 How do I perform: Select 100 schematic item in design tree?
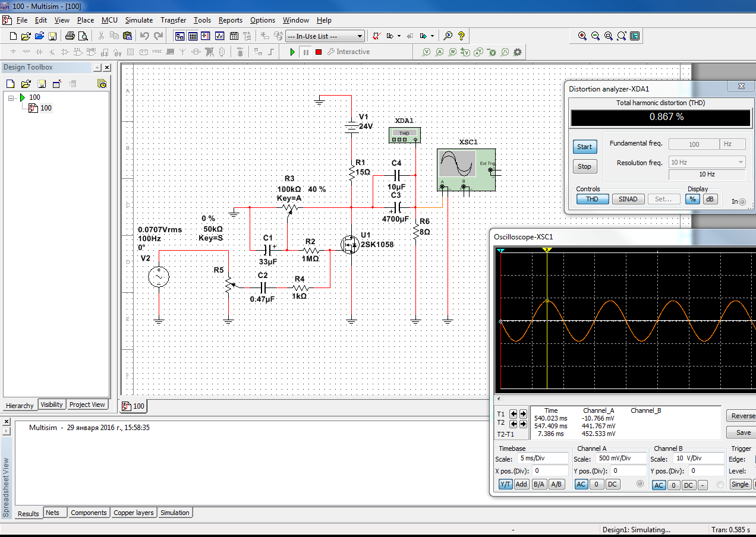point(46,108)
